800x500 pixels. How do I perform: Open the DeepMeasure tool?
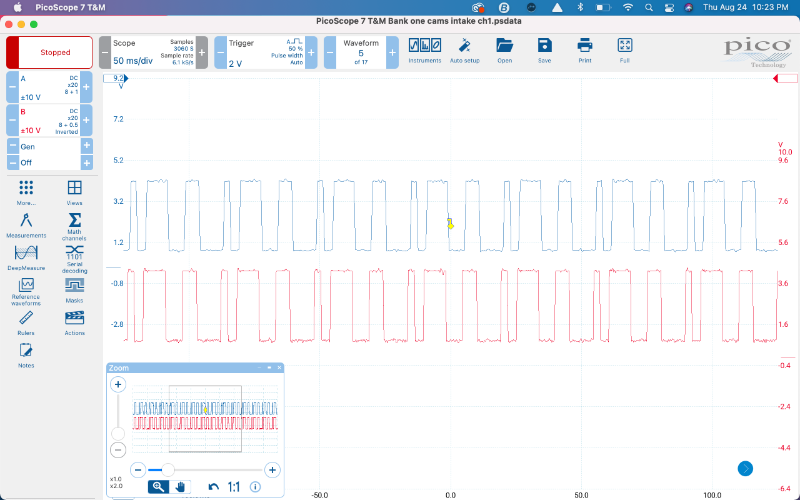26,256
